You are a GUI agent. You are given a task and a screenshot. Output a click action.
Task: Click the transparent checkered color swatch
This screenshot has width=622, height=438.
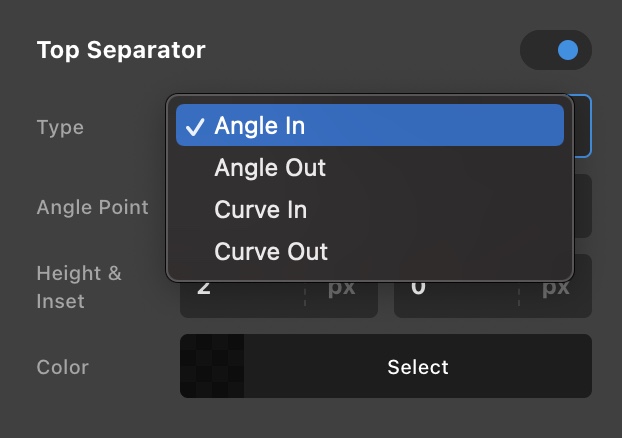tap(212, 366)
